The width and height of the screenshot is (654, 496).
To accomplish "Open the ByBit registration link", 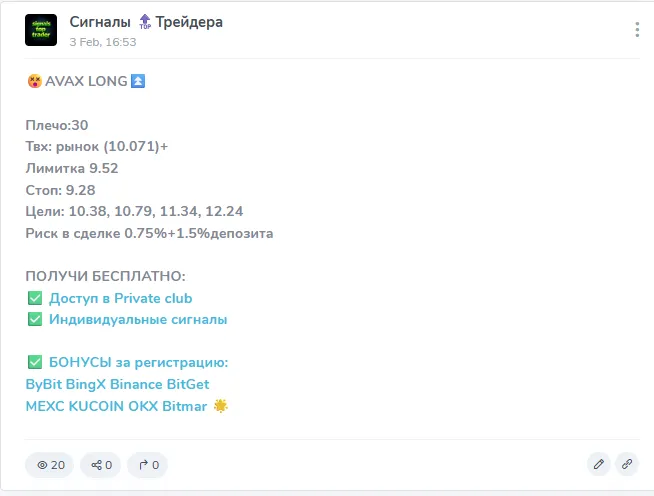I will (44, 384).
